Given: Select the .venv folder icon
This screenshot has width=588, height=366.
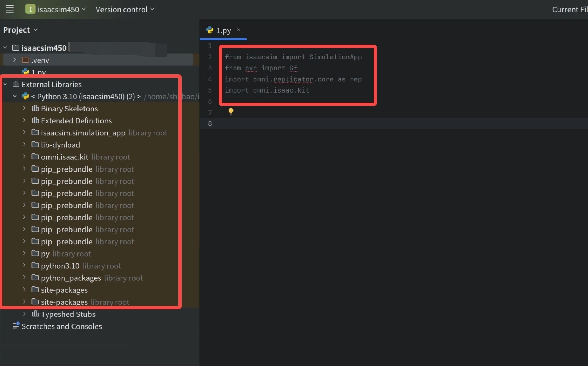Looking at the screenshot, I should pos(25,60).
